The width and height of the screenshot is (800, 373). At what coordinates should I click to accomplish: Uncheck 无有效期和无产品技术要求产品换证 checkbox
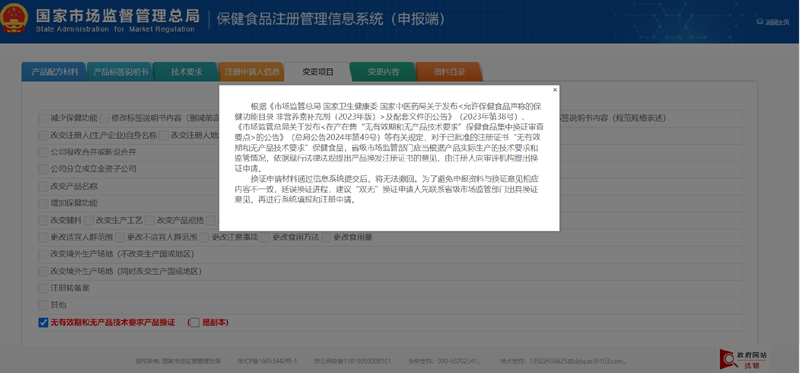click(43, 322)
